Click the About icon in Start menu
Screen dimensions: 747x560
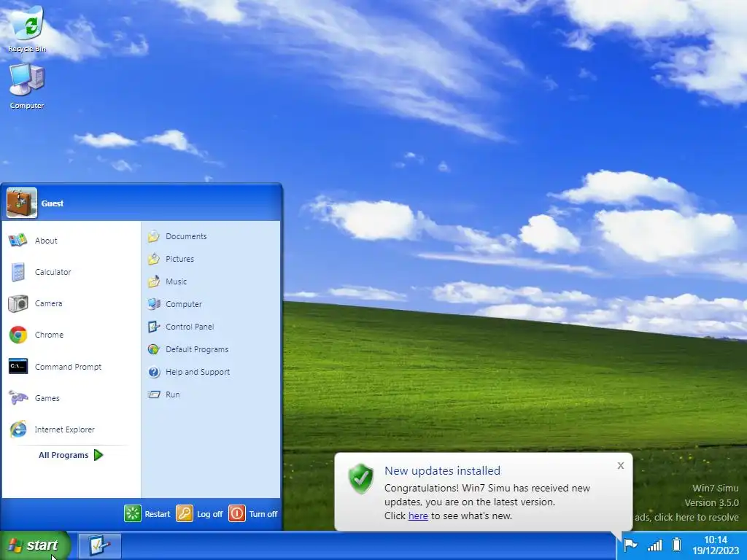click(x=18, y=240)
